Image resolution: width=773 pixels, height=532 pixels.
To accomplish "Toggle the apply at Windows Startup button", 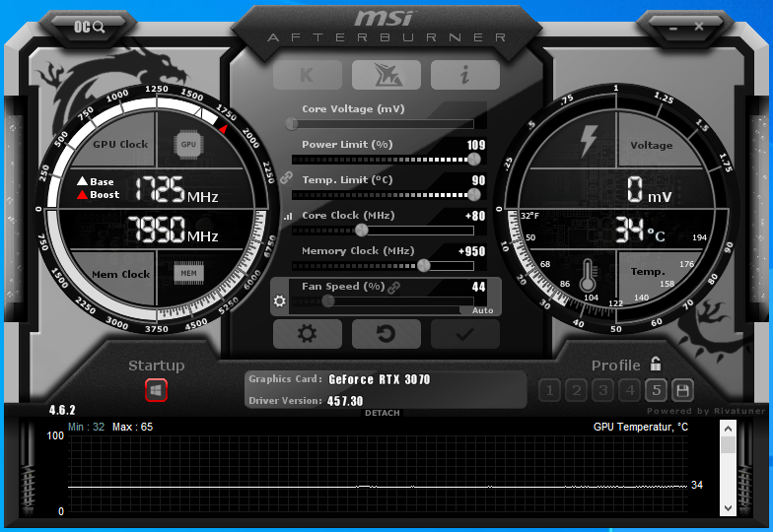I will pyautogui.click(x=156, y=390).
